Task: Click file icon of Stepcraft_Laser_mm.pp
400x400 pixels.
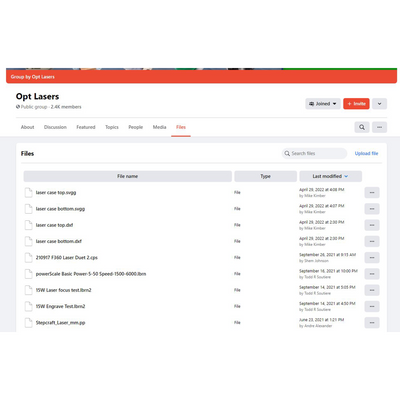Action: click(29, 323)
